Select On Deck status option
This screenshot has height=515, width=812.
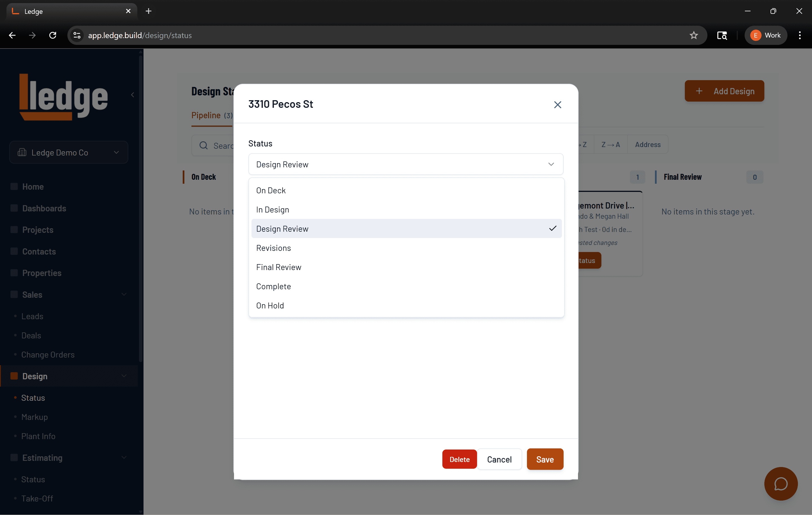pyautogui.click(x=406, y=190)
